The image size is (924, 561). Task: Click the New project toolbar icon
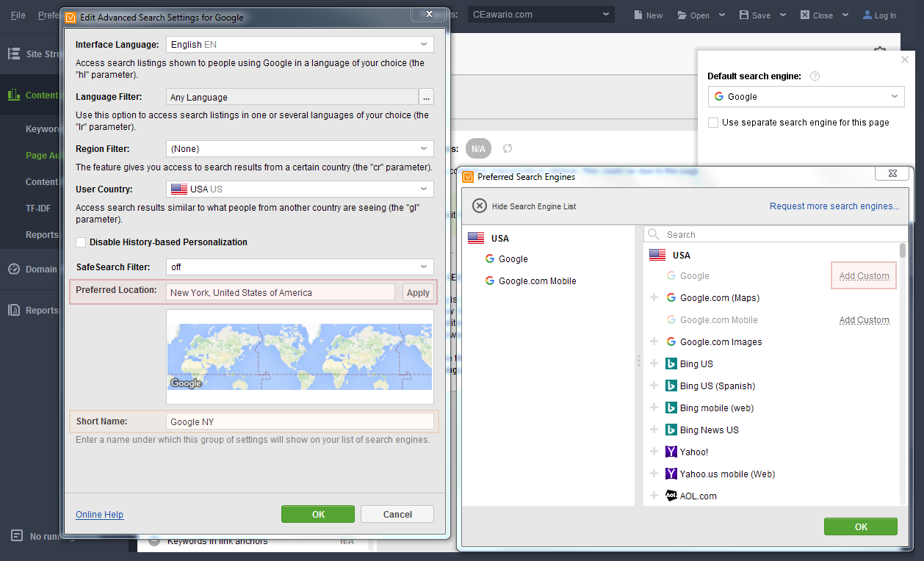point(637,15)
